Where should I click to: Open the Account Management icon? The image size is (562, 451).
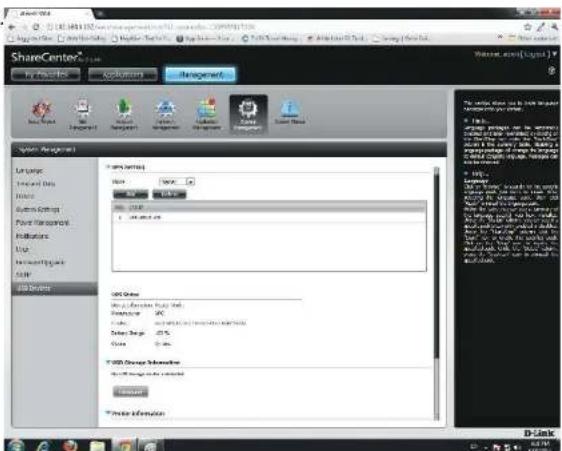pyautogui.click(x=124, y=113)
